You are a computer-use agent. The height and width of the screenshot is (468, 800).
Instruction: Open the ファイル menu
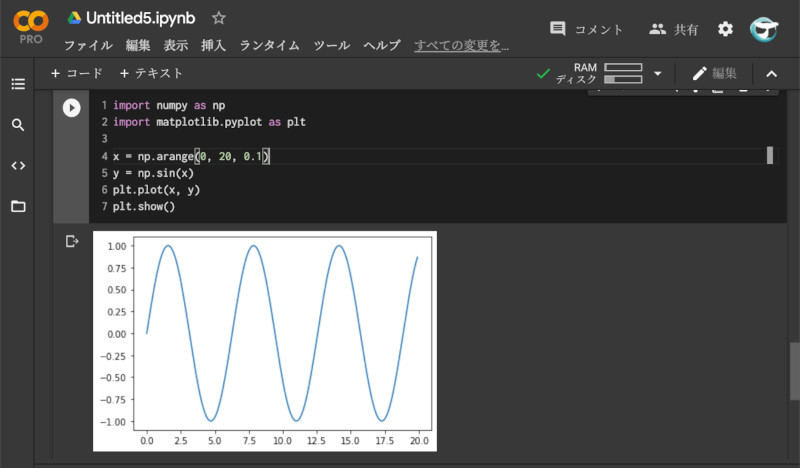click(x=88, y=45)
